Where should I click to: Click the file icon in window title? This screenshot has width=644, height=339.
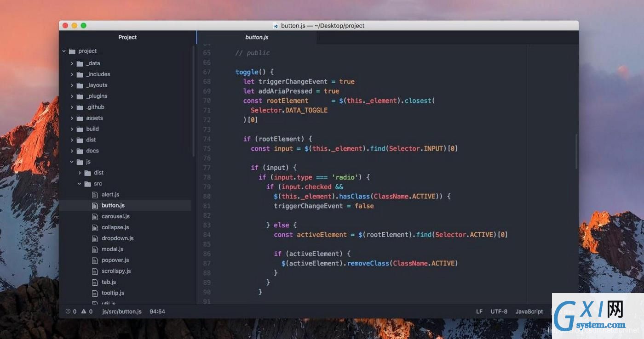pyautogui.click(x=276, y=26)
